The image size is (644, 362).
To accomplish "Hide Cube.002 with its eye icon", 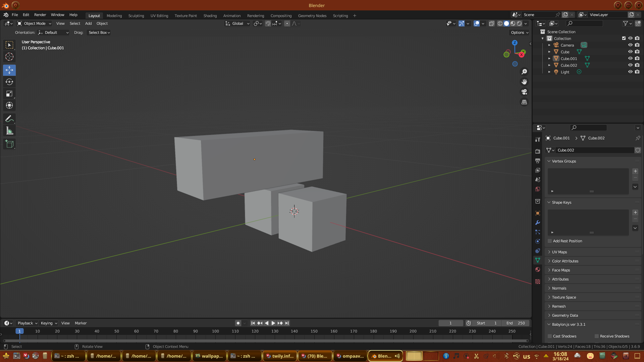I will pyautogui.click(x=630, y=65).
